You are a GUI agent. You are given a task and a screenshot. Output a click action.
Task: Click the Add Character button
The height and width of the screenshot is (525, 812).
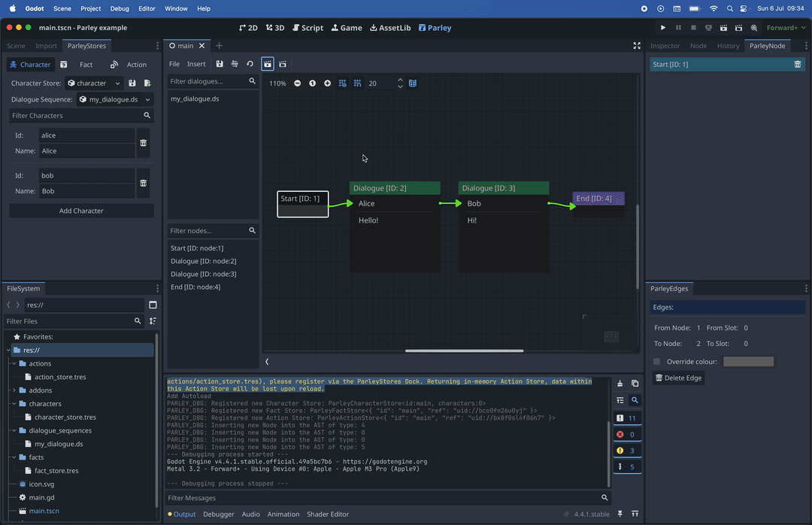[81, 211]
